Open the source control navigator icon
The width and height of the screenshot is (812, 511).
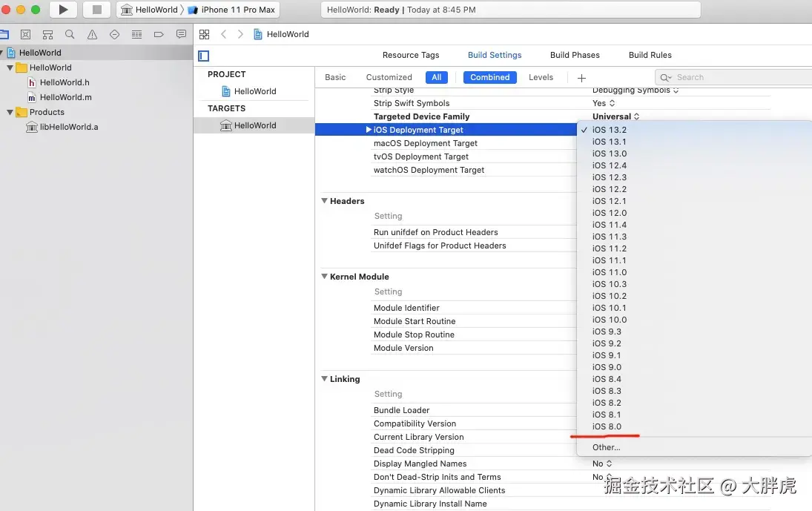click(x=25, y=35)
